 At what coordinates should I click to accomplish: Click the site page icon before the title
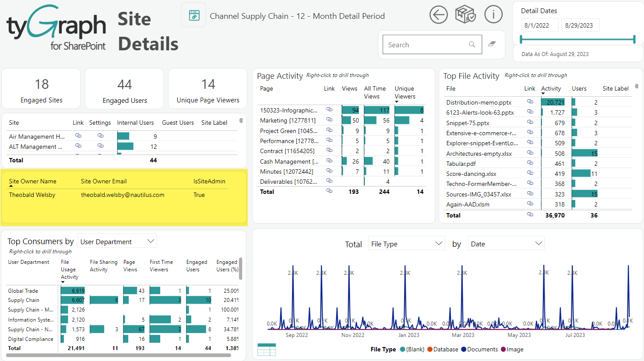pyautogui.click(x=194, y=15)
